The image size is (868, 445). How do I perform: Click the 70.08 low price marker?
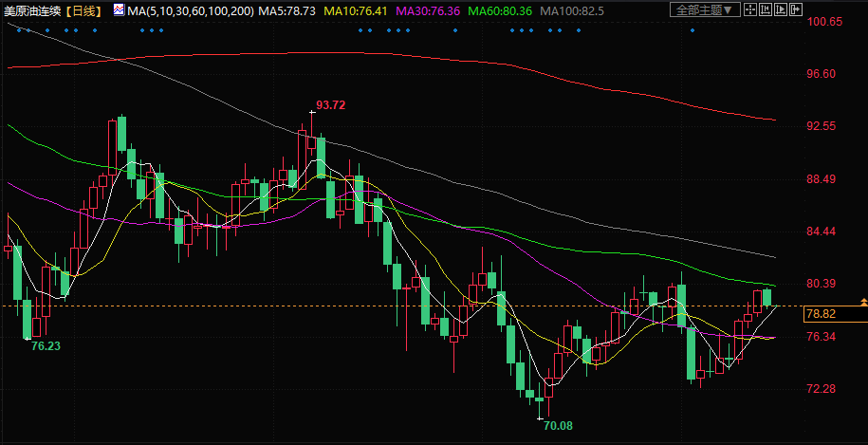pyautogui.click(x=558, y=426)
